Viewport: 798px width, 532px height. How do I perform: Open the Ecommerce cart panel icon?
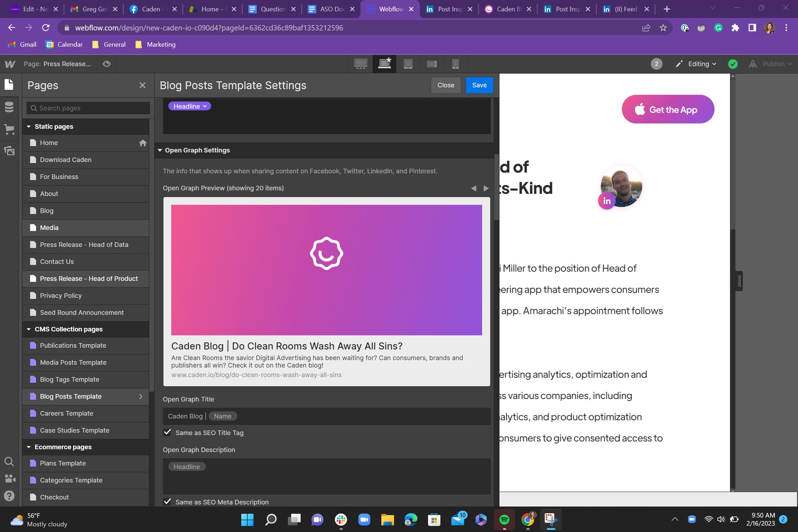pos(9,129)
